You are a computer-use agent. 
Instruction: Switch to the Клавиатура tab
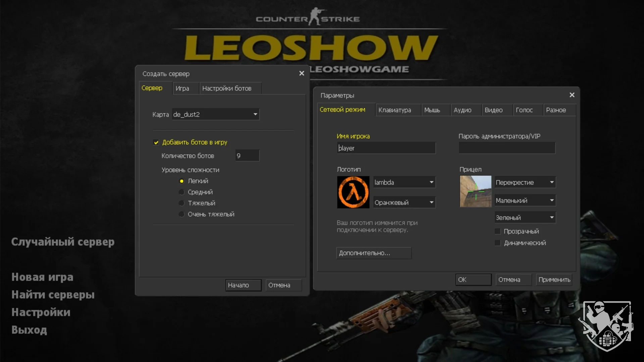pyautogui.click(x=395, y=110)
